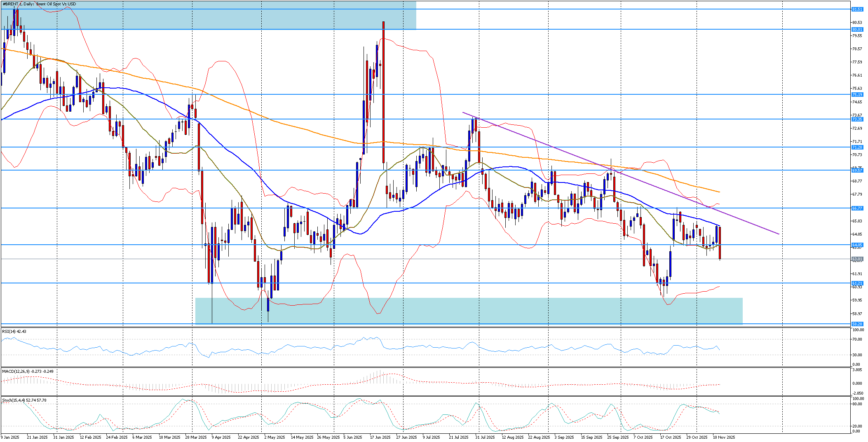Click the 75.19 price label on axis
Image resolution: width=868 pixels, height=442 pixels.
[x=857, y=94]
